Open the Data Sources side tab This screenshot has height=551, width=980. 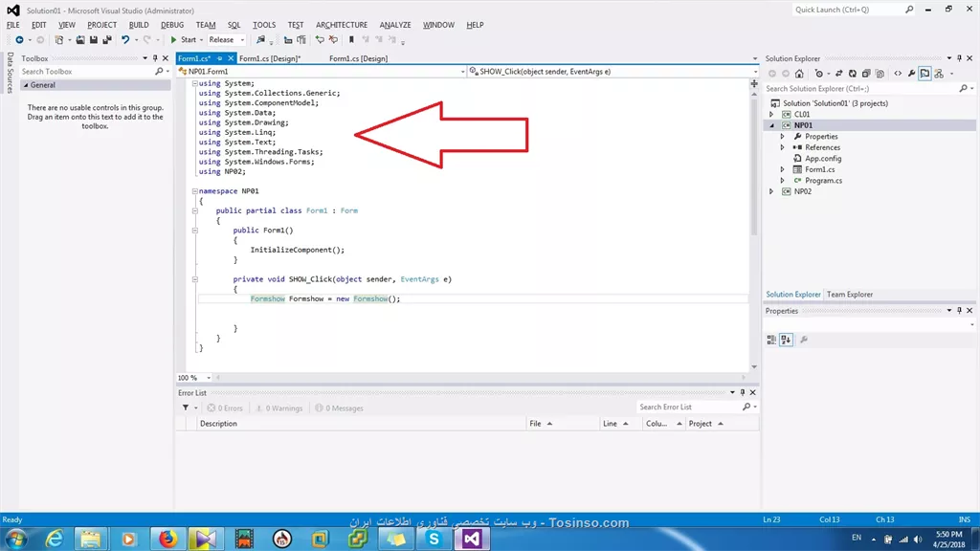pos(10,73)
